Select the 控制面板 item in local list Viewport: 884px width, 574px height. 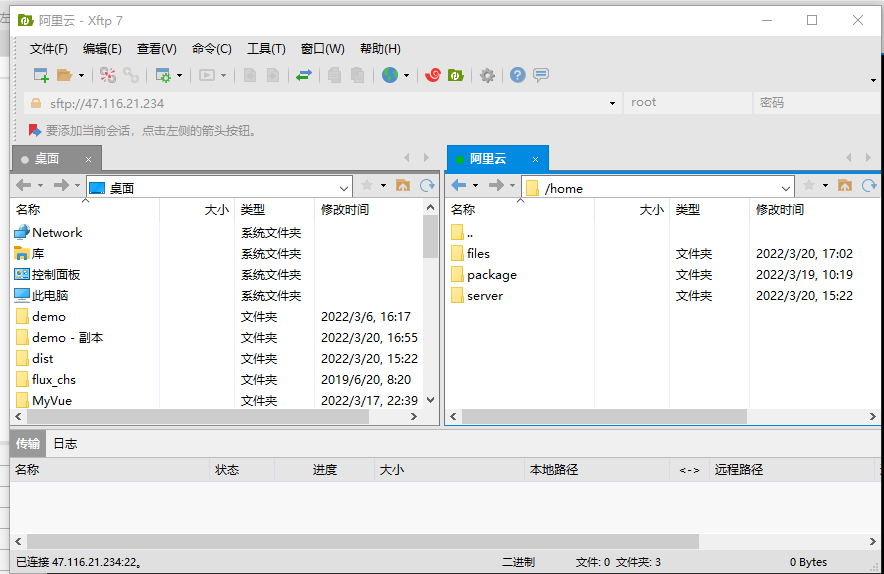[x=56, y=275]
